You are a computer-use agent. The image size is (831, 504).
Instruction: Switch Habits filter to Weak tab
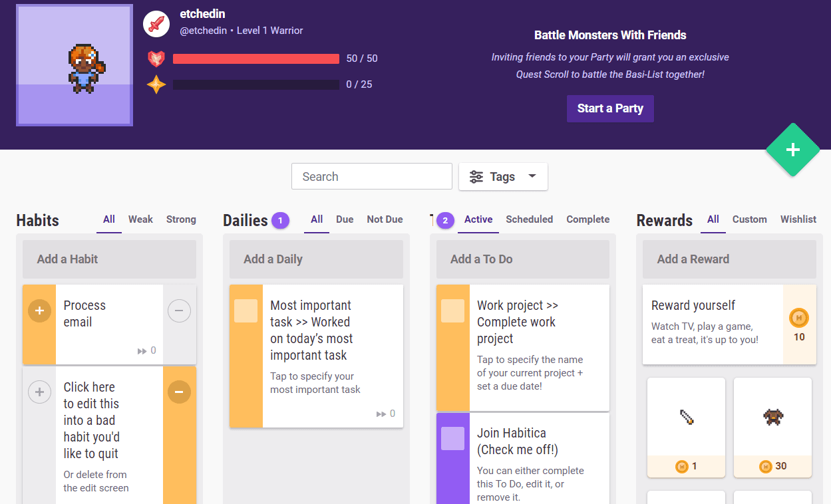click(140, 219)
